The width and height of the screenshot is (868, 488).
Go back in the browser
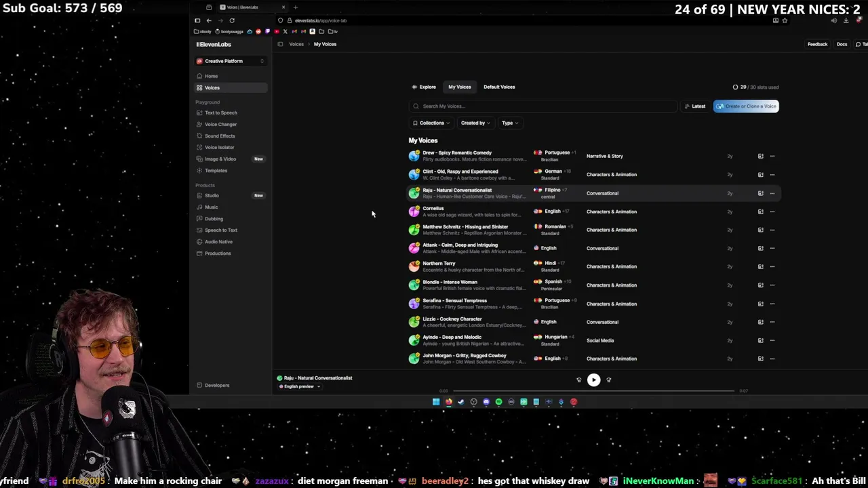(209, 20)
